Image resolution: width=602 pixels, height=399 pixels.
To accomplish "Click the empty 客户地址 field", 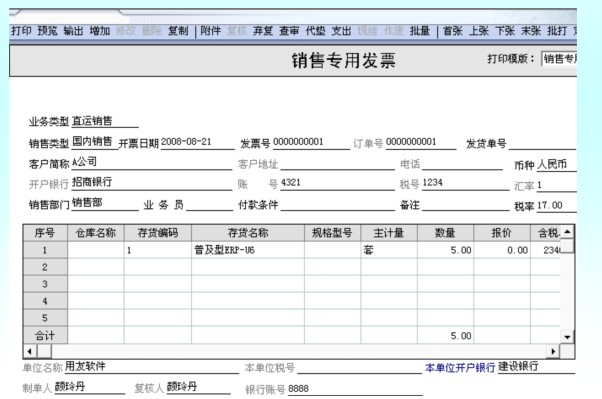I will point(337,163).
